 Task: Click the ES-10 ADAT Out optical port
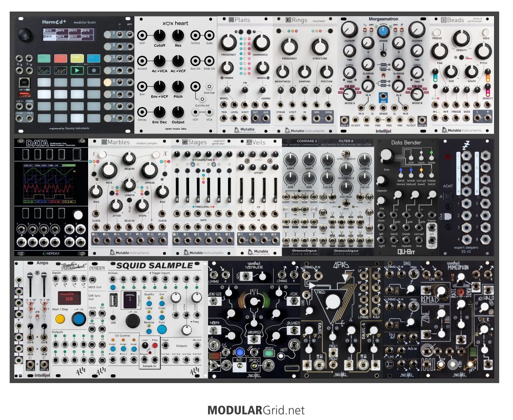point(448,216)
